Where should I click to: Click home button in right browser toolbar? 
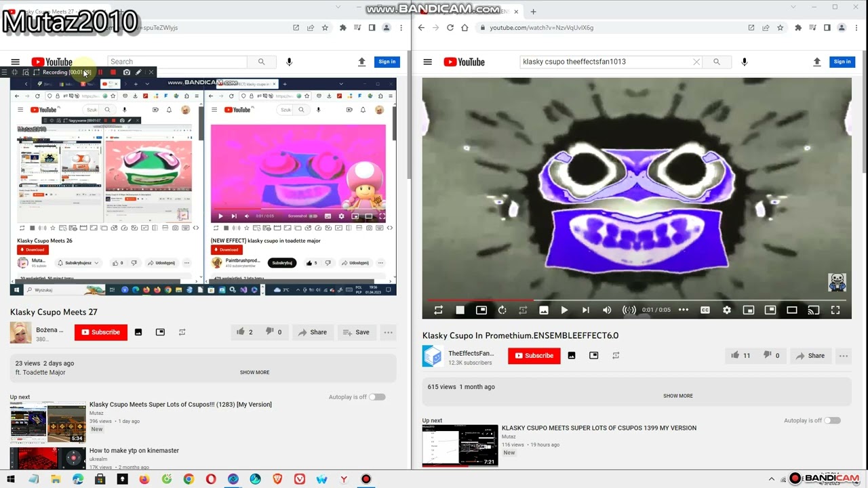(x=465, y=28)
